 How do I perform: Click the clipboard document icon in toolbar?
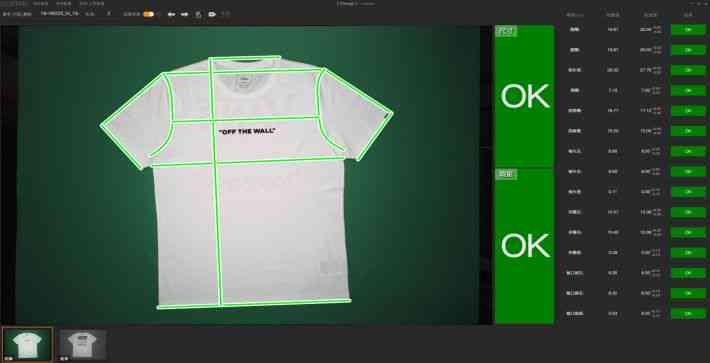coord(198,14)
